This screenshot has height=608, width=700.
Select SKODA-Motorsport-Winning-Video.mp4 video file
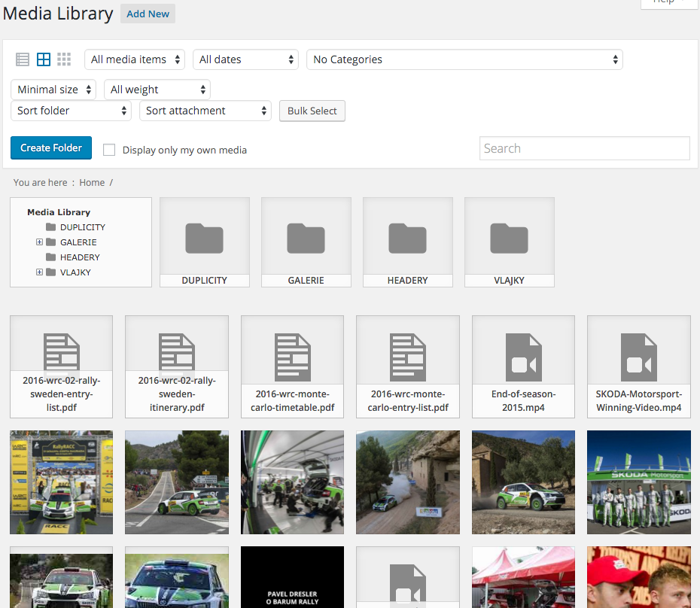pyautogui.click(x=639, y=367)
